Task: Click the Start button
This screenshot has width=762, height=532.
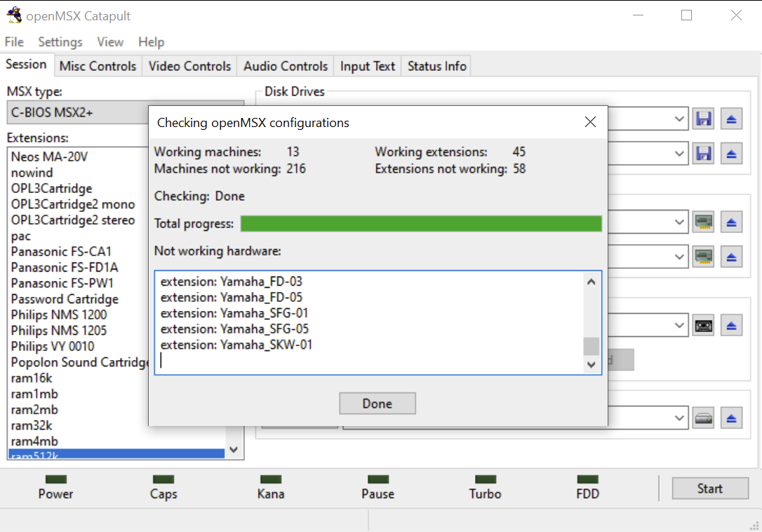Action: 710,488
